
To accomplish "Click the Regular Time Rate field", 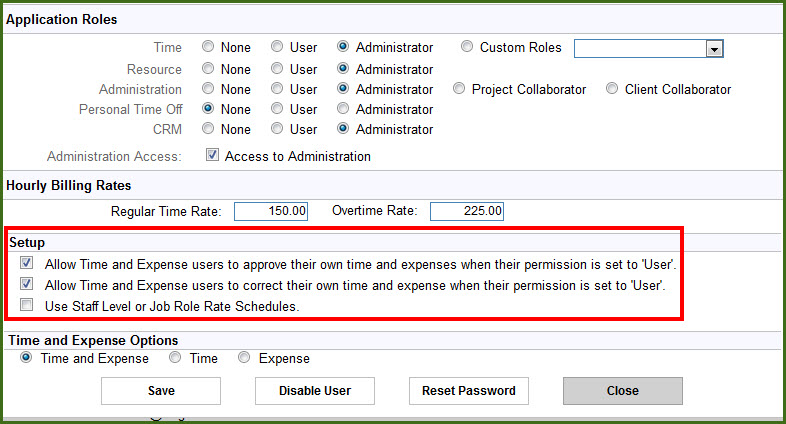I will click(271, 211).
